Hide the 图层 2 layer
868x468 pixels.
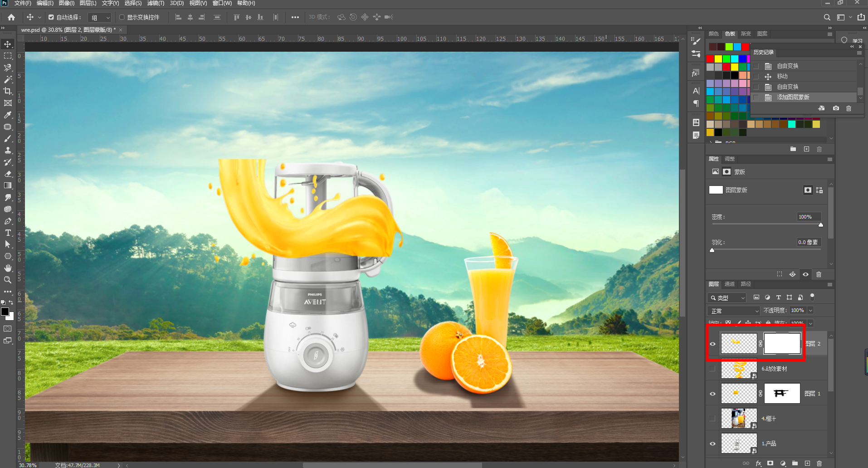coord(712,344)
